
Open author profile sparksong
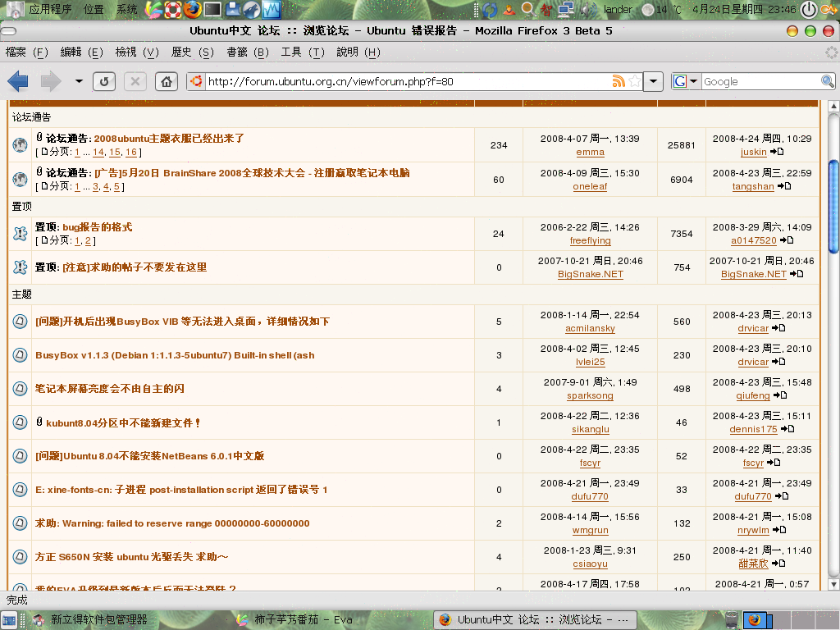point(590,395)
